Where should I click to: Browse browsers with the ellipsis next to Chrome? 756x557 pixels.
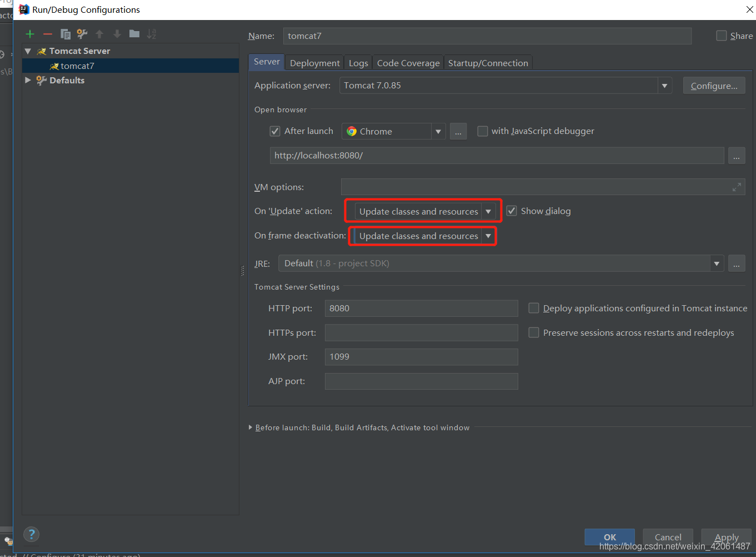(458, 131)
